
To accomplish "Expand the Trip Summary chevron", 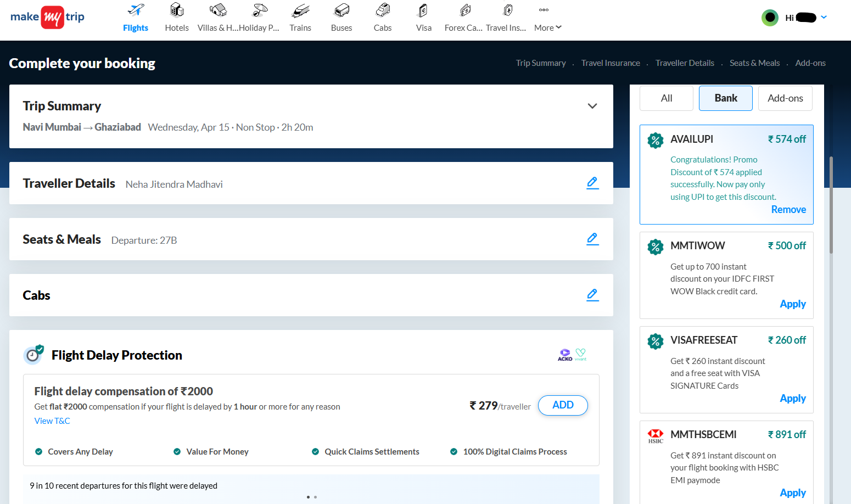I will tap(592, 106).
